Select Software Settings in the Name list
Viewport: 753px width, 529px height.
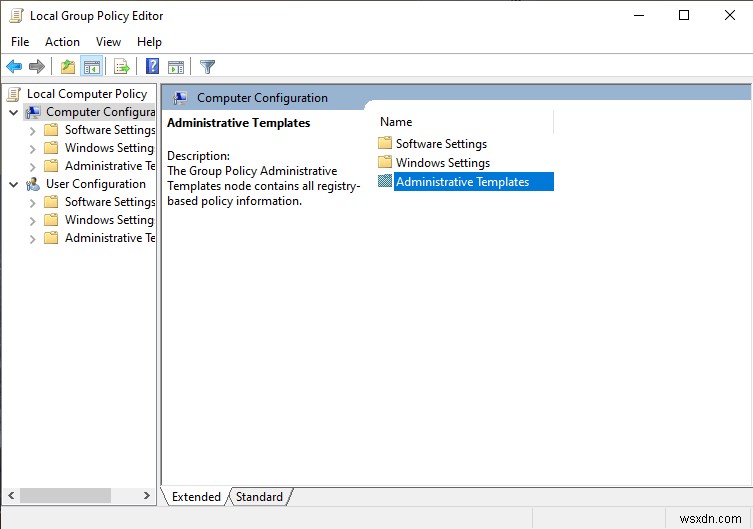pyautogui.click(x=441, y=144)
